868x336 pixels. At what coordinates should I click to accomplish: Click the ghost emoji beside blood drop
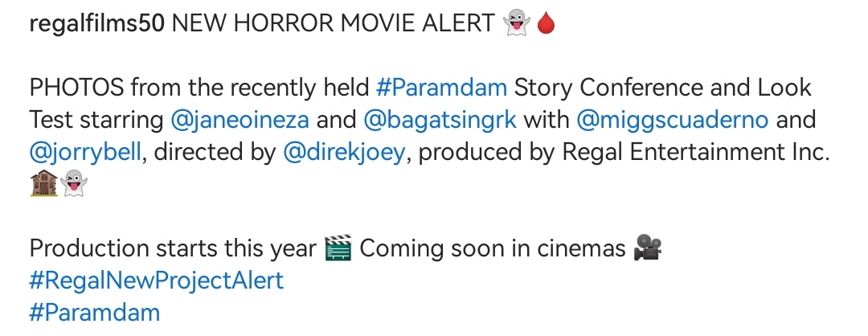(x=516, y=24)
